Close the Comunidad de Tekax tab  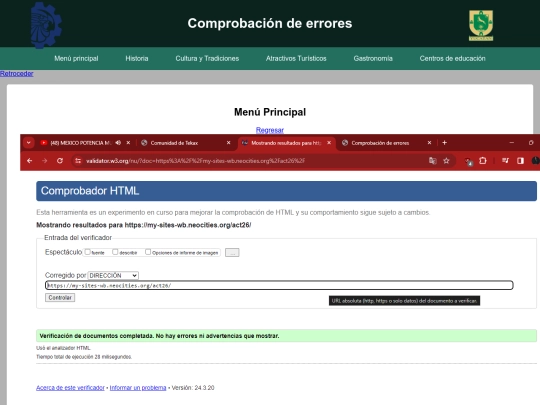coord(228,143)
